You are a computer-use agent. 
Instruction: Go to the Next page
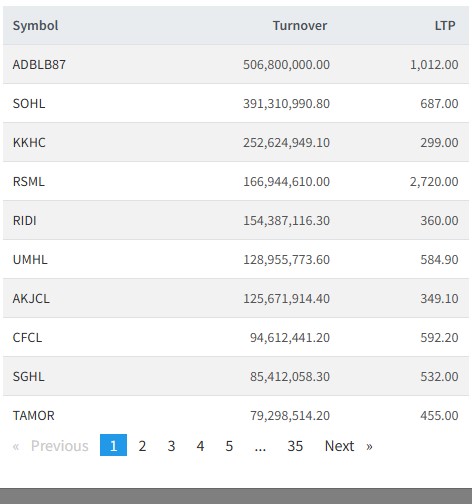pos(339,446)
